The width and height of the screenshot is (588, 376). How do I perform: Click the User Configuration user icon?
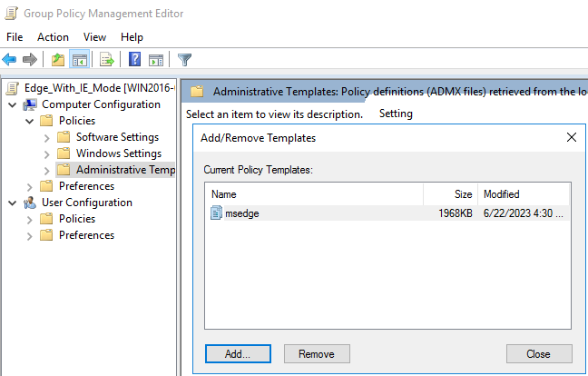pyautogui.click(x=30, y=203)
